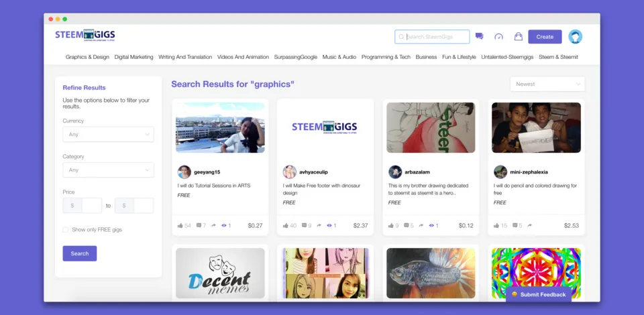The height and width of the screenshot is (315, 644).
Task: Open the user profile avatar menu
Action: (575, 36)
